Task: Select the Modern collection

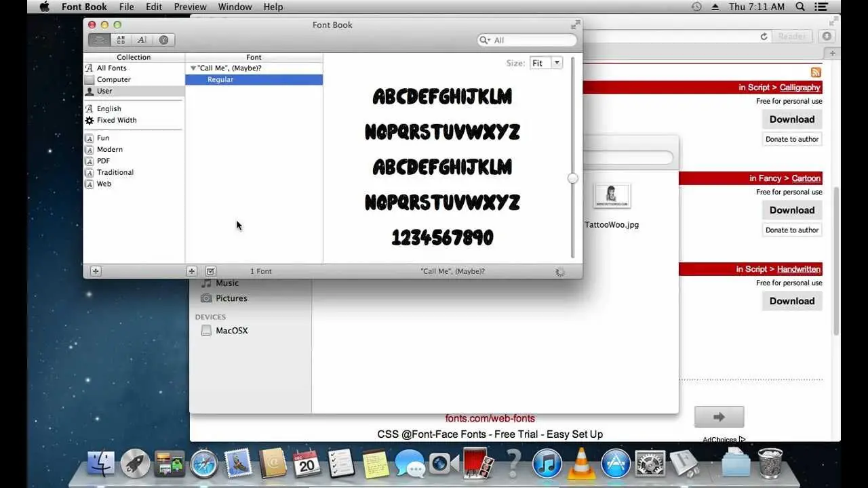Action: coord(110,149)
